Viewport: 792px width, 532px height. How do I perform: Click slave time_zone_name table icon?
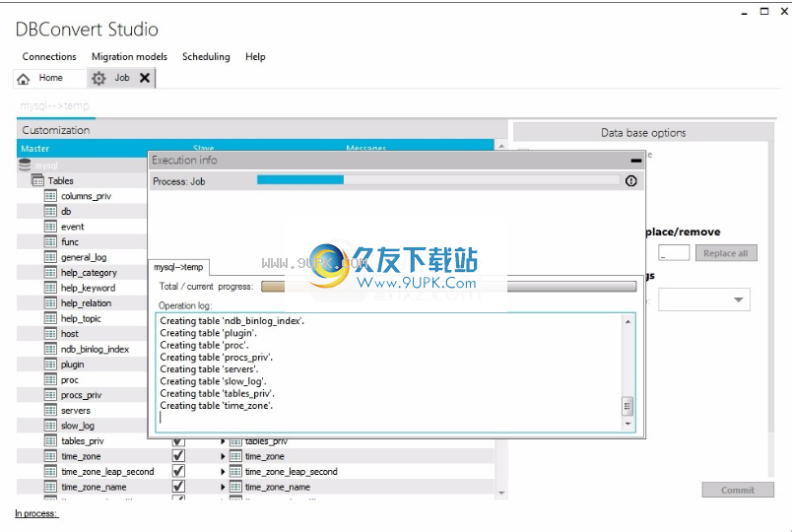click(235, 487)
